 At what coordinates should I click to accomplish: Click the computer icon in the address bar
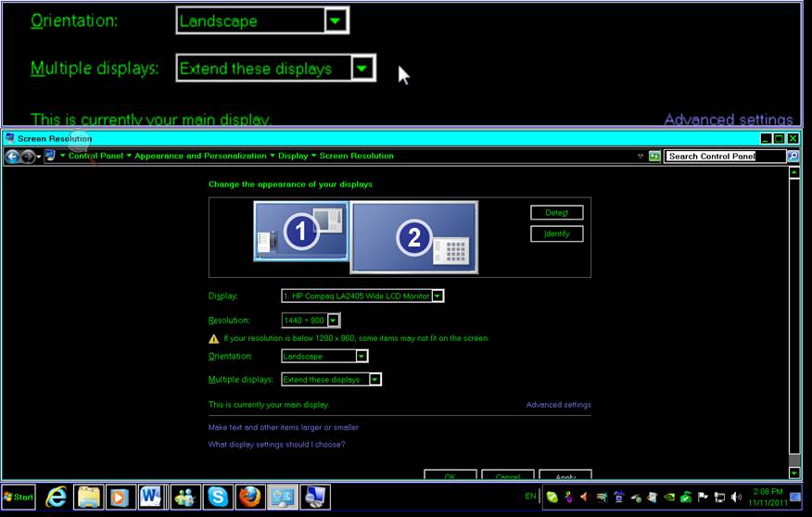[x=50, y=156]
